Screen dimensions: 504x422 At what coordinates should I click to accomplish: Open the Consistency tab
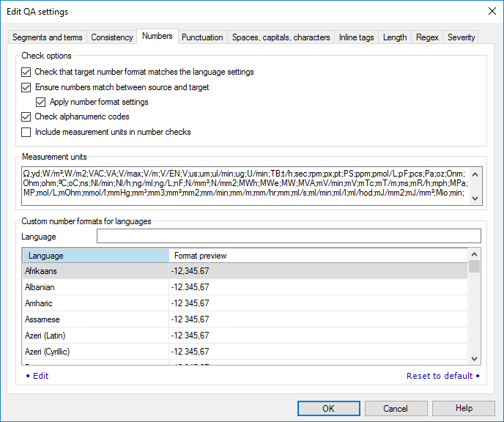point(112,37)
